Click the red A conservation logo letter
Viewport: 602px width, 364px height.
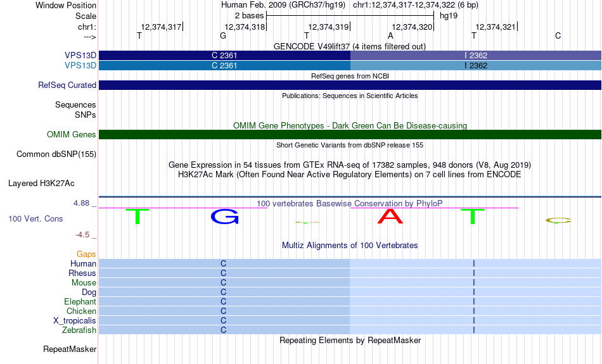click(390, 217)
